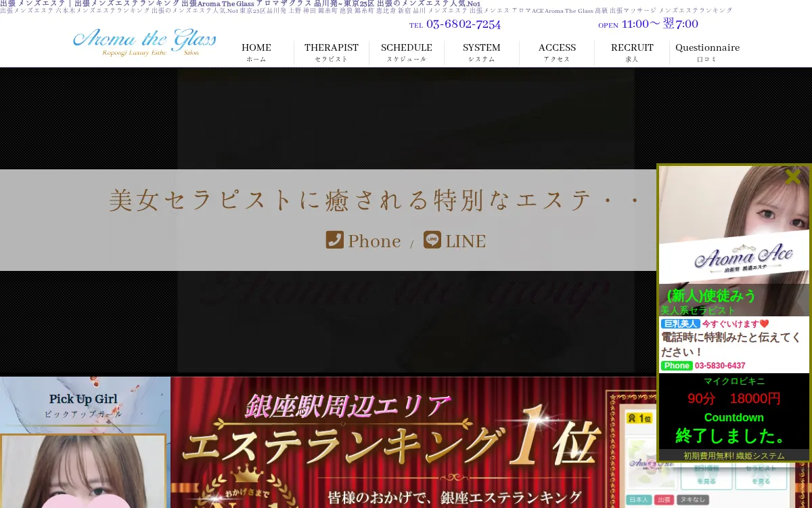Image resolution: width=812 pixels, height=508 pixels.
Task: Open the ACCESS menu item
Action: (557, 53)
